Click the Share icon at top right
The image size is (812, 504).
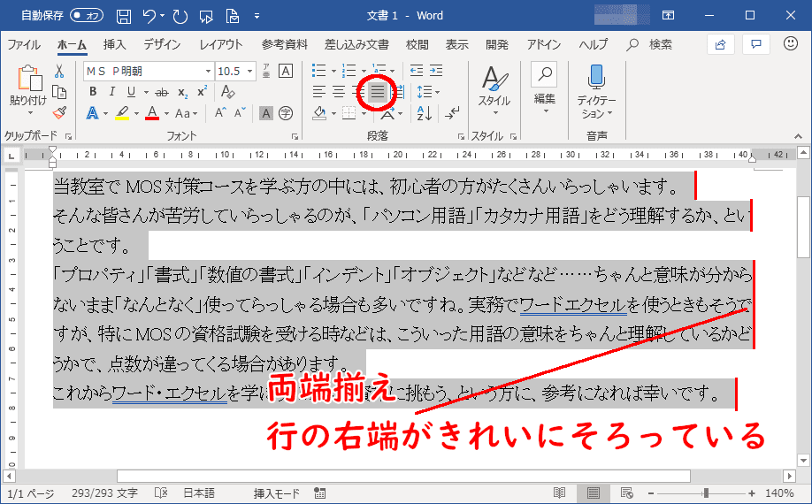click(720, 45)
